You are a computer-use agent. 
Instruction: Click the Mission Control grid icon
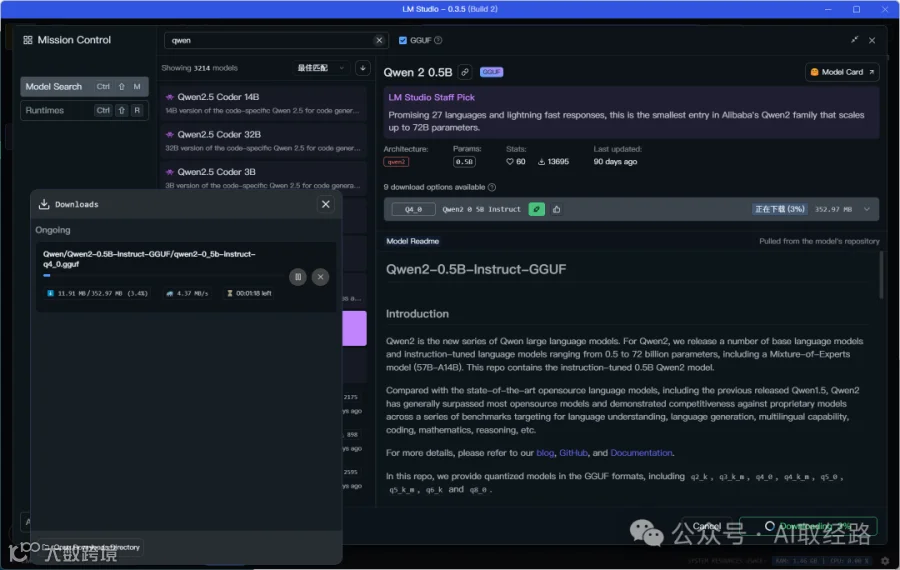coord(28,40)
